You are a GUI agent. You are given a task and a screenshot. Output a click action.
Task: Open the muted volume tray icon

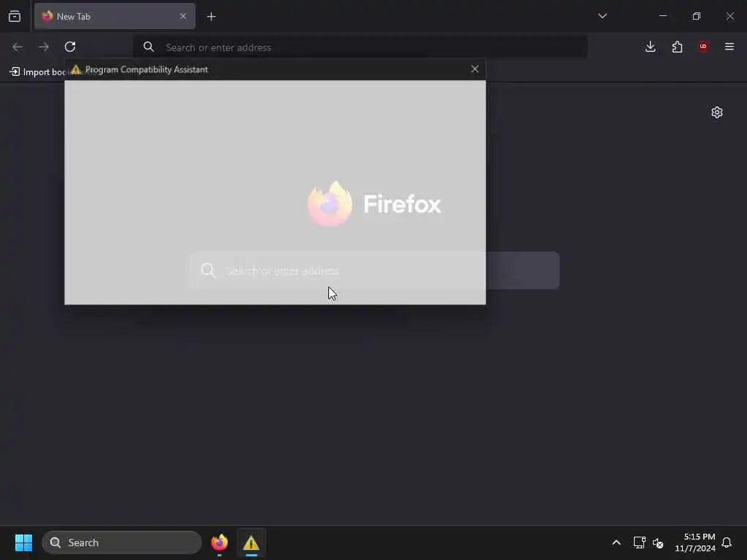point(658,542)
